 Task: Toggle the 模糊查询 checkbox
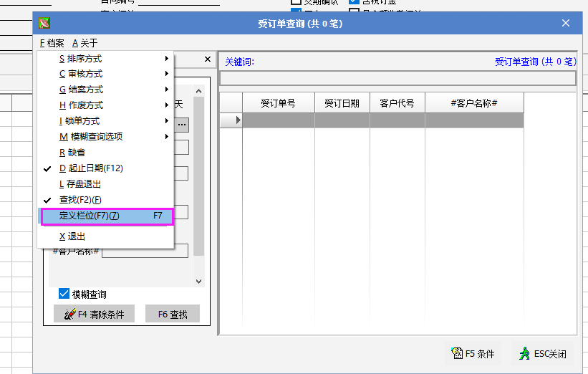point(64,294)
